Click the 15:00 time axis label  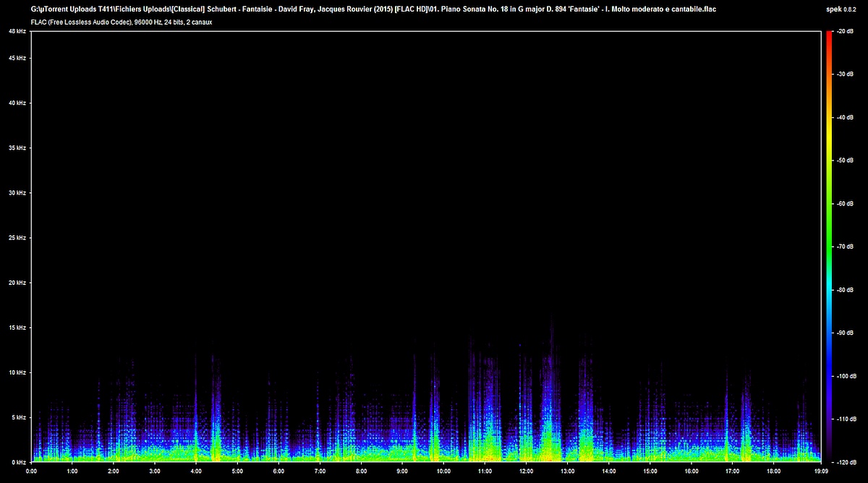click(650, 471)
